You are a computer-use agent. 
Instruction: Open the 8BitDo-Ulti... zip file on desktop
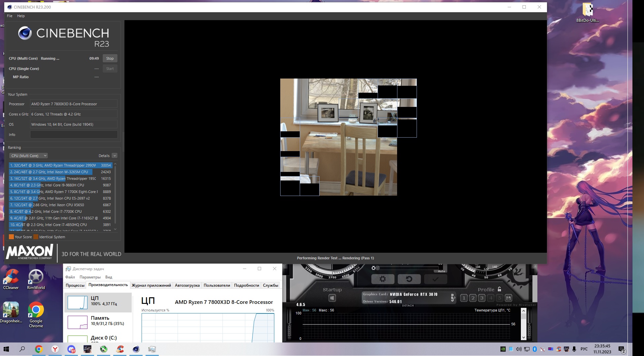[x=588, y=13]
